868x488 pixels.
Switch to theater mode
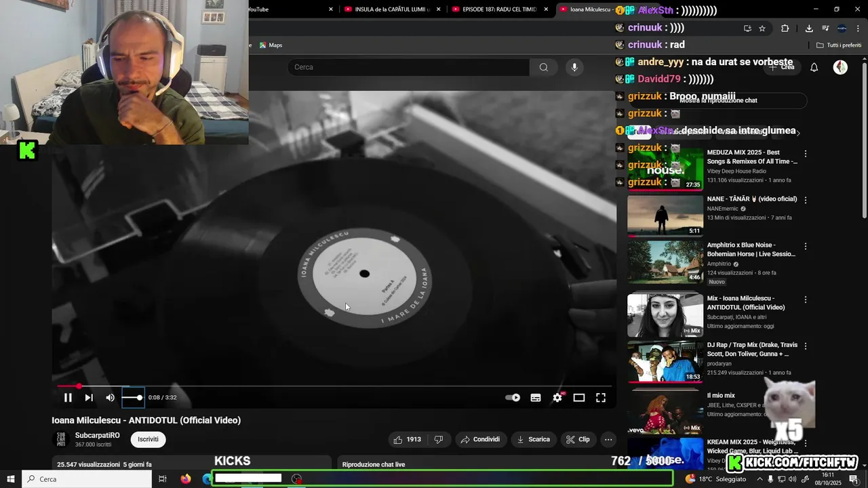click(x=579, y=398)
